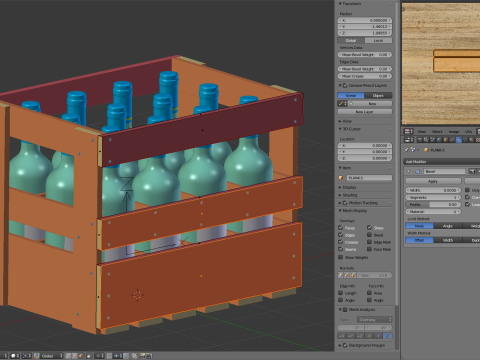Image resolution: width=480 pixels, height=360 pixels.
Task: Click the pivot point selector in viewport header
Action: pos(26,356)
